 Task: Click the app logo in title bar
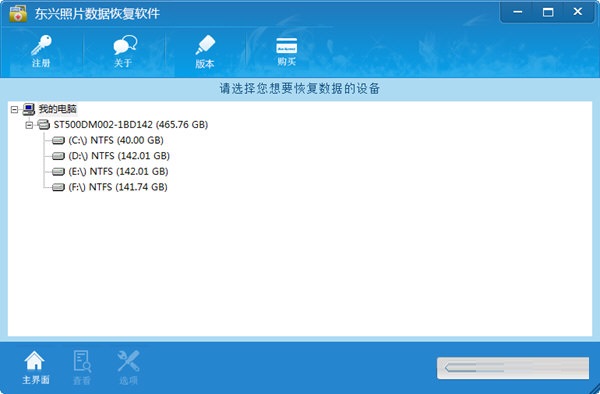click(x=18, y=13)
